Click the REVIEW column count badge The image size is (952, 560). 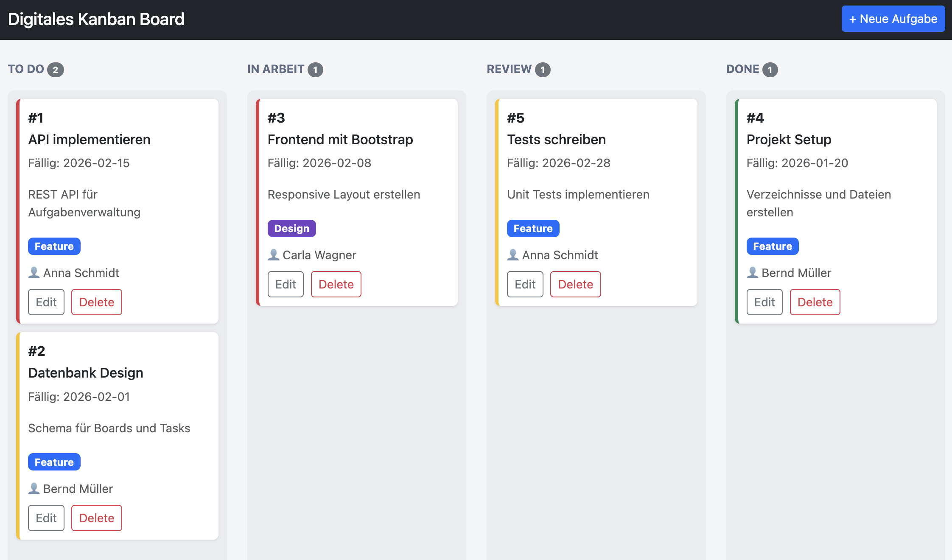[543, 70]
